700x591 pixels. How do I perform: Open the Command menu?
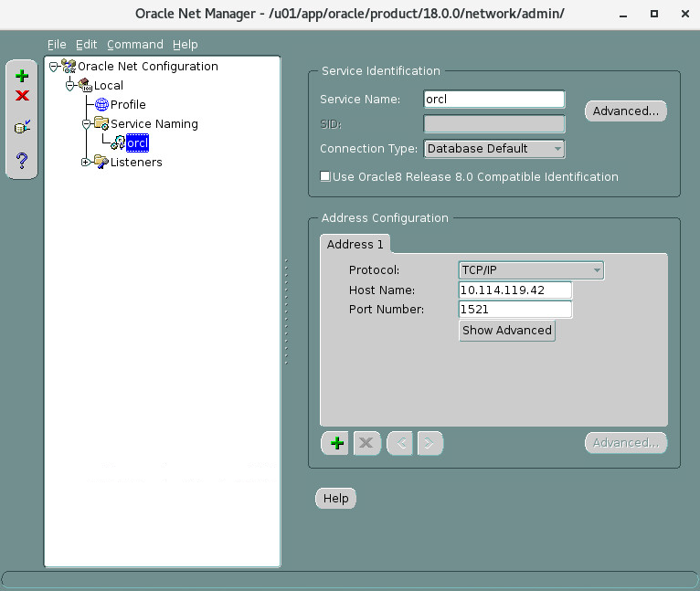(x=135, y=45)
